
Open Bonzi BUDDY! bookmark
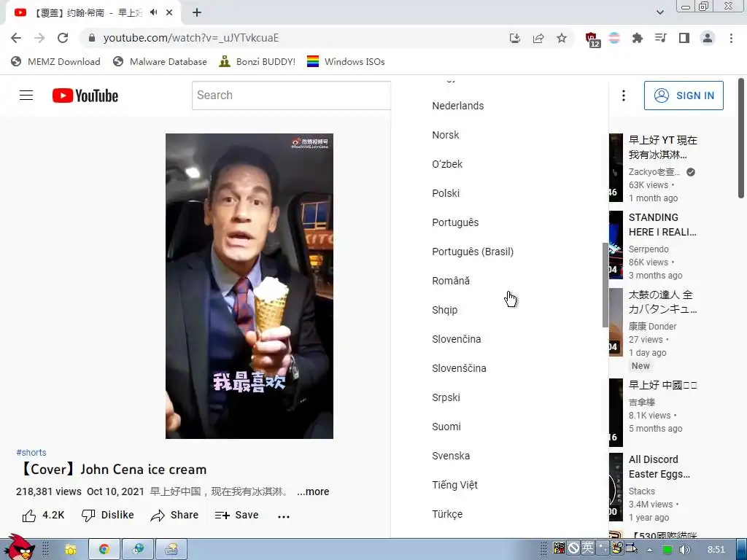pos(257,61)
